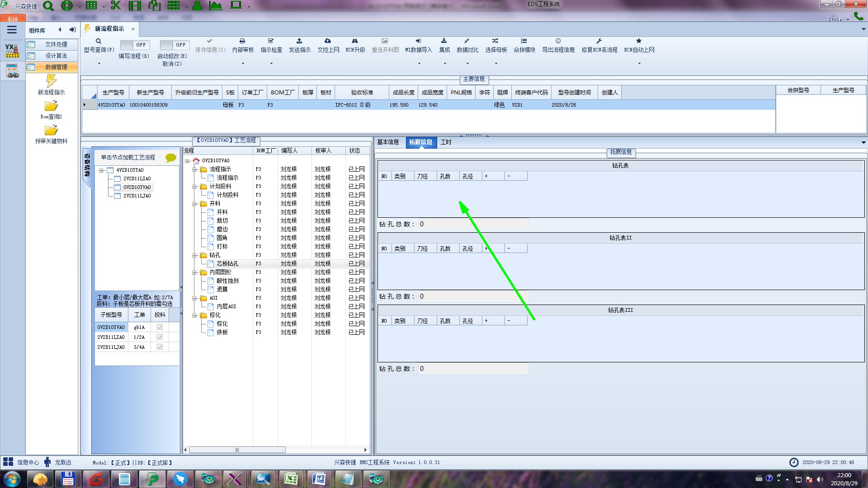Click the green film-strip quick-access icon
The image size is (868, 488).
click(135, 6)
